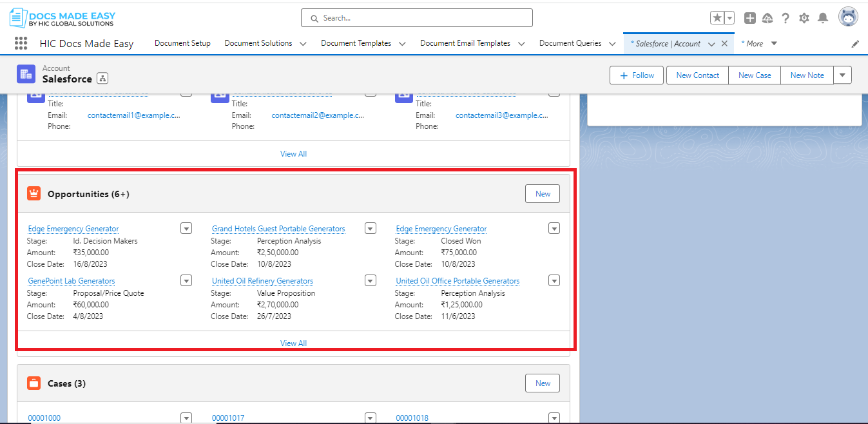Open contactemail3@example email link
Image resolution: width=868 pixels, height=424 pixels.
[502, 115]
